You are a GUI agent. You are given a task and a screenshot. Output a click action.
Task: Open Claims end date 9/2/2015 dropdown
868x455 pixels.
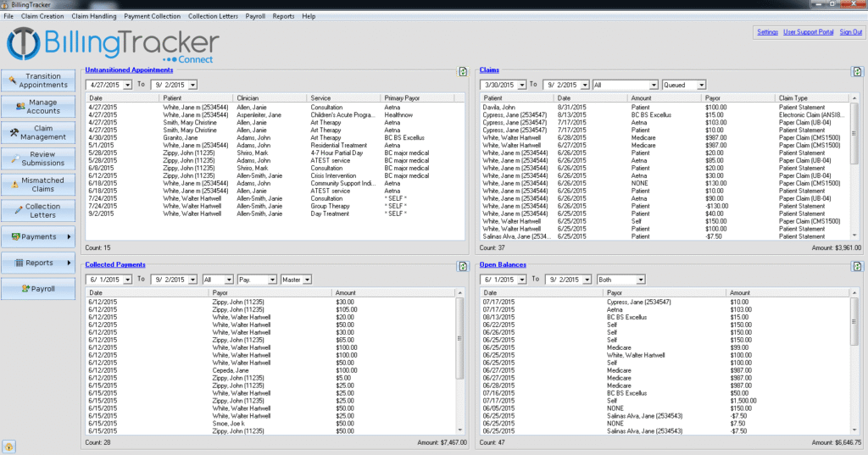[585, 85]
